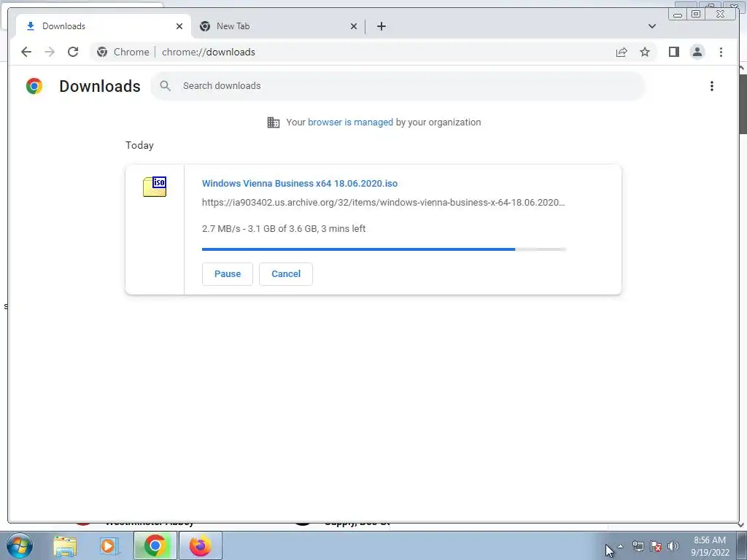Share this page via share icon
Viewport: 747px width, 560px height.
click(622, 52)
